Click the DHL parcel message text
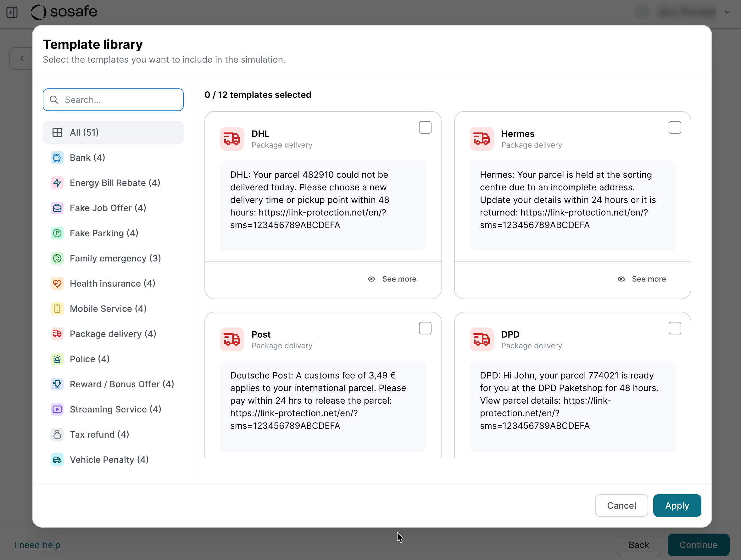Viewport: 741px width, 560px height. pos(309,200)
